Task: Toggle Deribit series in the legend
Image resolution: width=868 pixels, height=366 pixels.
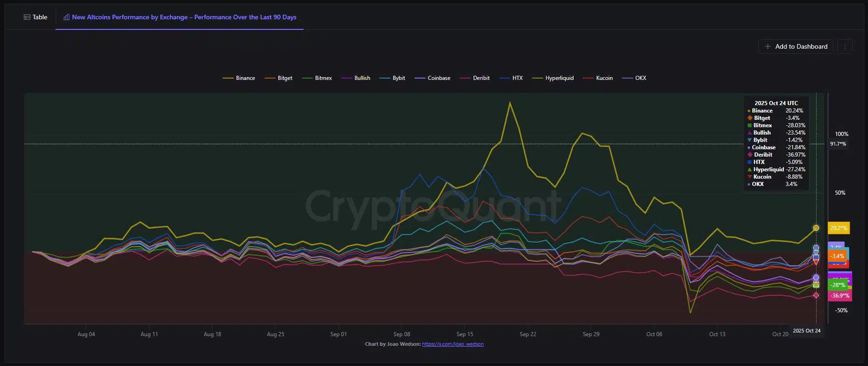Action: point(475,78)
